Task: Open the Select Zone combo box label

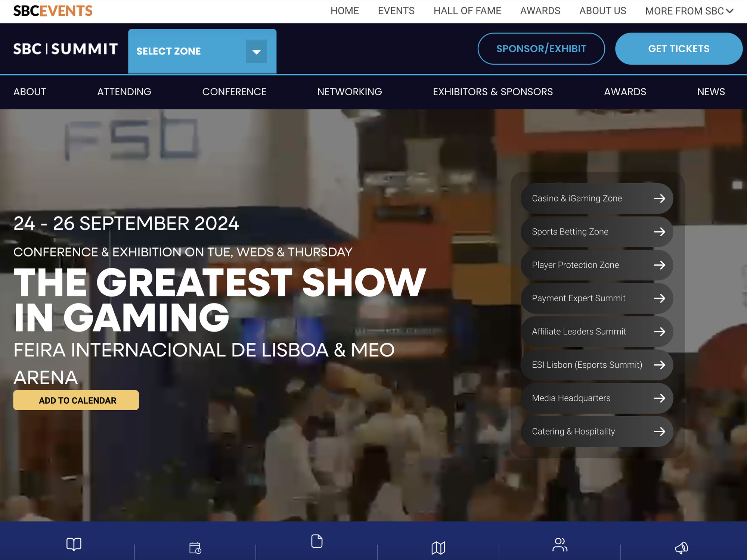Action: (169, 51)
